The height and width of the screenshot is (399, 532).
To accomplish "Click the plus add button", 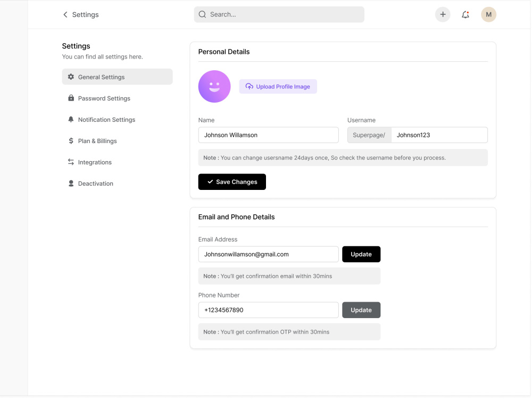I will 443,14.
